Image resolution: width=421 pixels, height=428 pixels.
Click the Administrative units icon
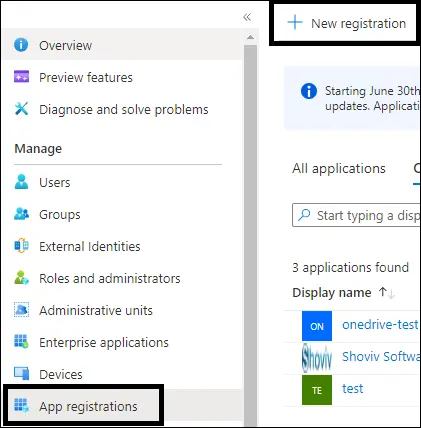(x=21, y=310)
